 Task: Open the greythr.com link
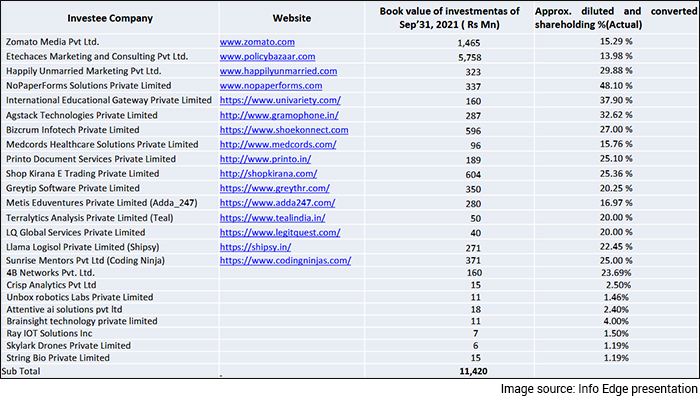[275, 188]
